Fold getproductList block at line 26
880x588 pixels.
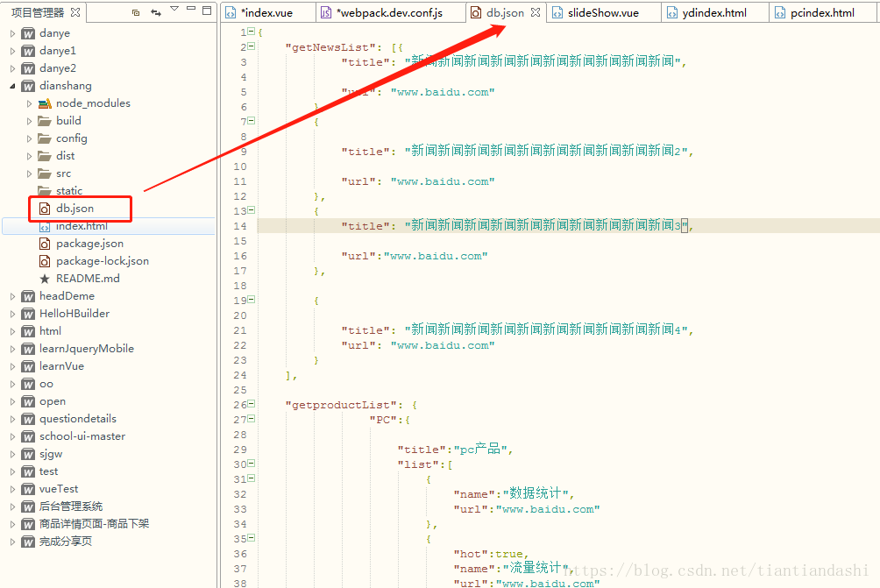coord(251,404)
